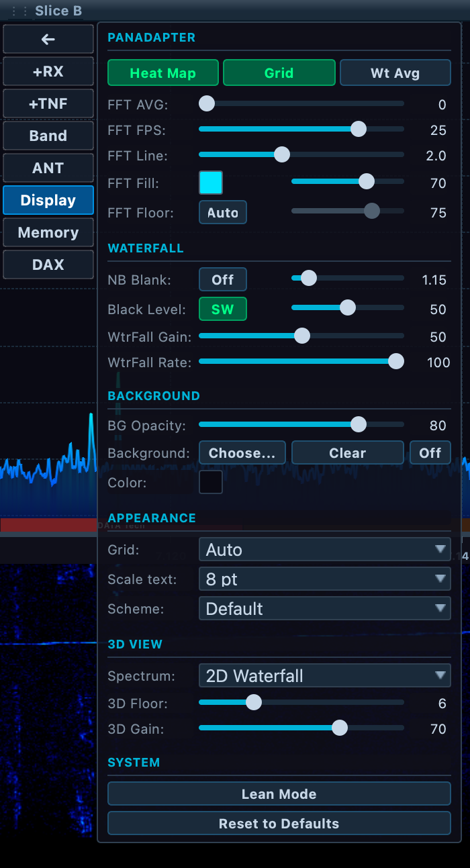The width and height of the screenshot is (470, 868).
Task: Select the Display menu tab
Action: pos(48,200)
